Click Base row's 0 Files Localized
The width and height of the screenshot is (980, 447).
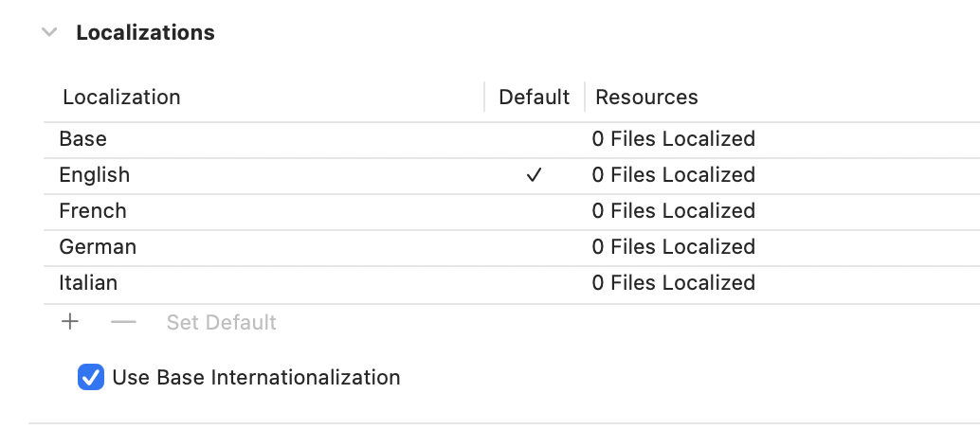pos(673,139)
